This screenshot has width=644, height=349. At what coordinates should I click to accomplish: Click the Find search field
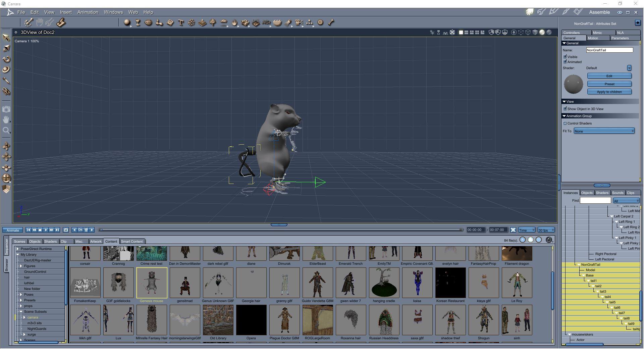[595, 200]
